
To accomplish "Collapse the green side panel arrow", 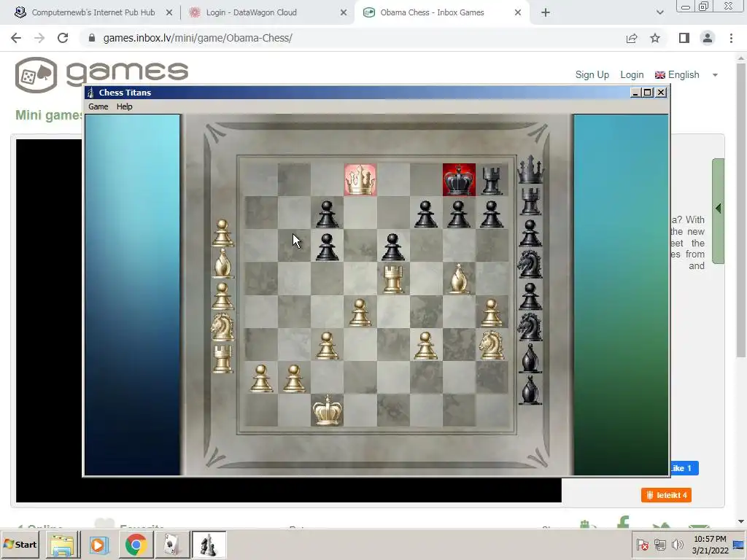I will pyautogui.click(x=718, y=209).
